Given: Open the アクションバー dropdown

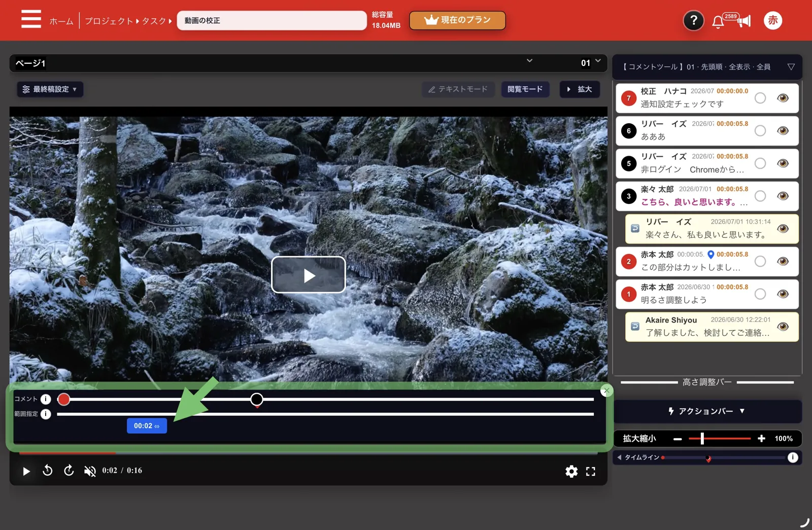Looking at the screenshot, I should click(707, 411).
